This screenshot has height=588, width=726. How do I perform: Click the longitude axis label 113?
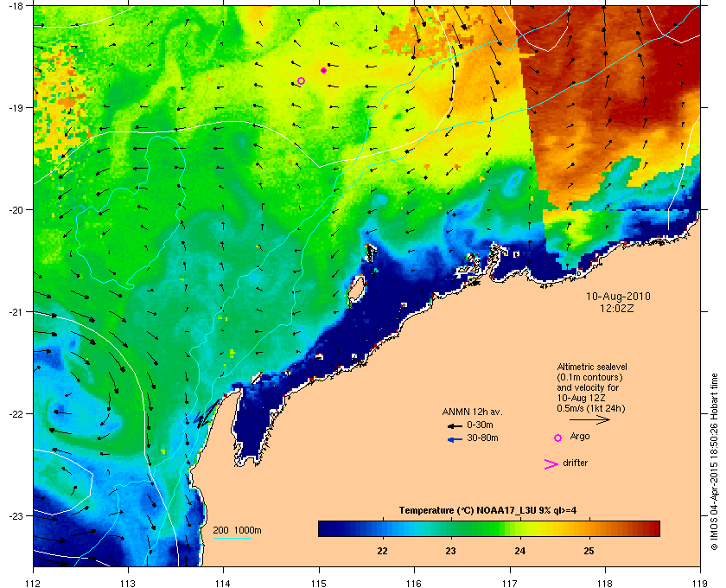[x=128, y=583]
